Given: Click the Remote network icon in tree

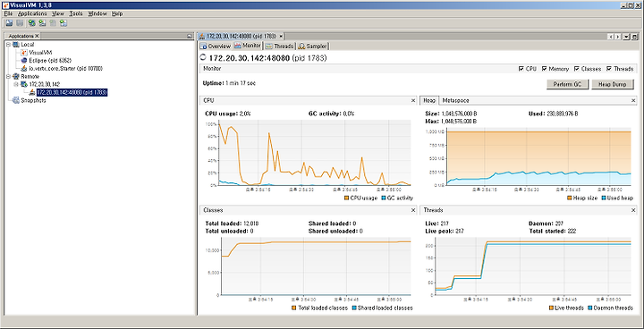Looking at the screenshot, I should tap(16, 76).
